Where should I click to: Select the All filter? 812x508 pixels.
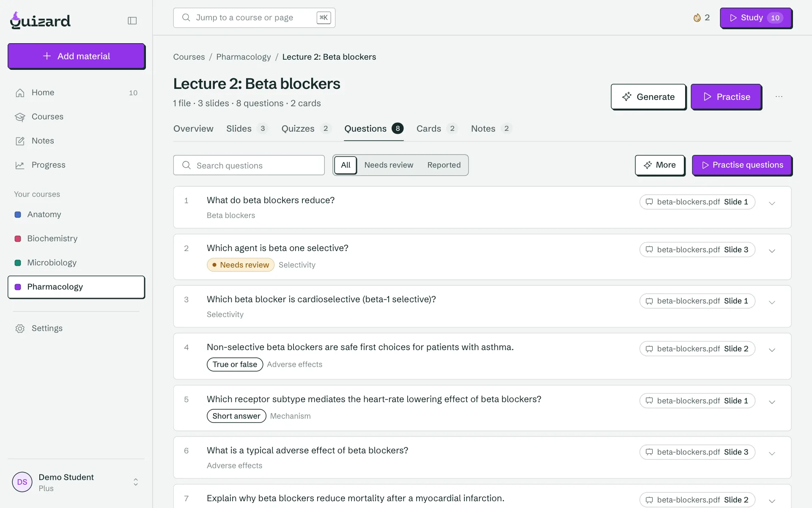(346, 165)
